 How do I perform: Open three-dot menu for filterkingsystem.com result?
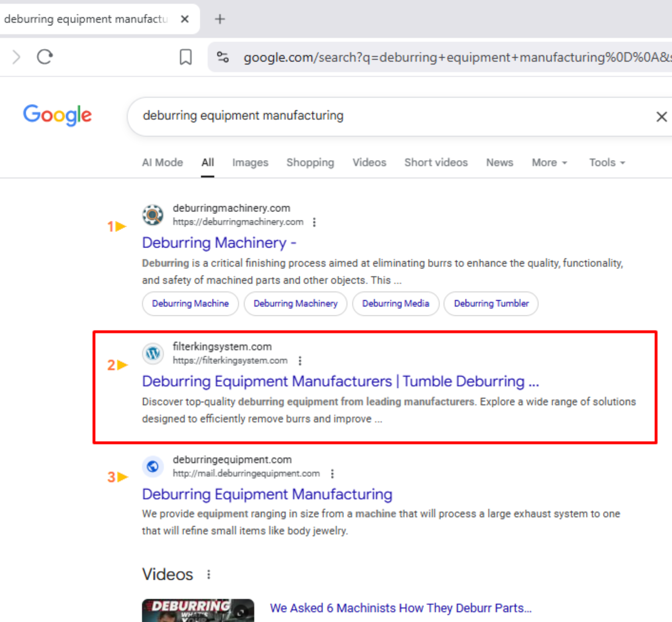pyautogui.click(x=300, y=361)
